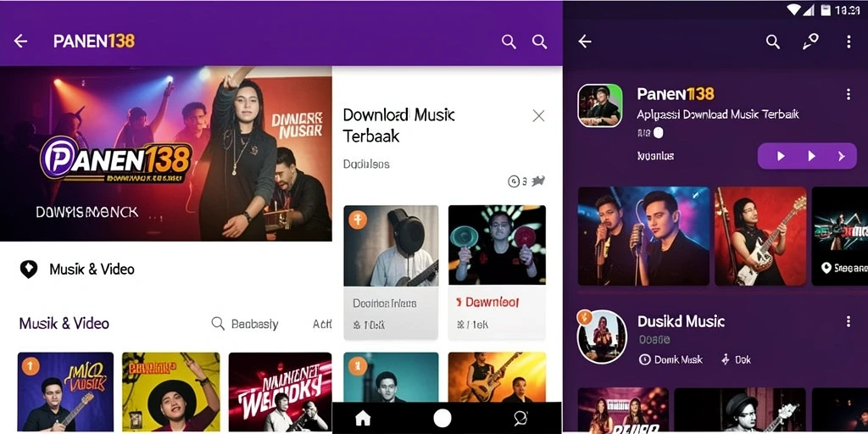Viewport: 868px width, 434px height.
Task: Click the chevron arrow in the purple button
Action: [x=842, y=156]
